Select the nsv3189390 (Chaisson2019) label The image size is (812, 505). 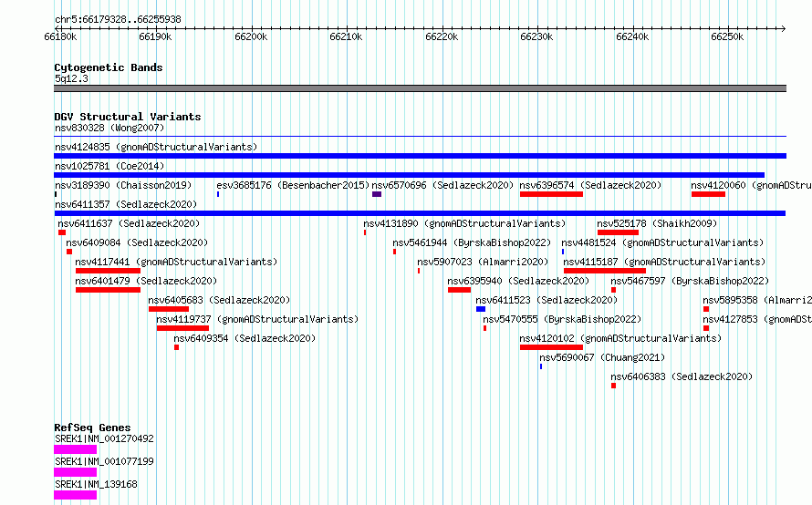tap(123, 185)
